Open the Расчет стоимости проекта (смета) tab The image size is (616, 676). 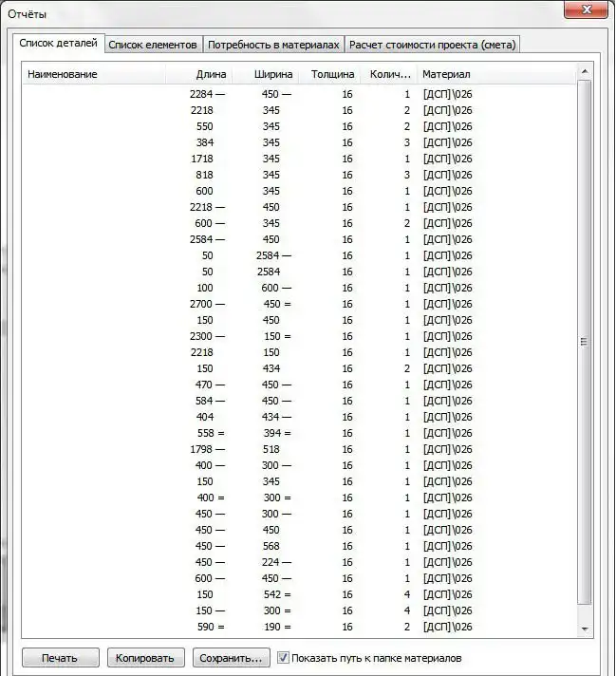[x=432, y=45]
